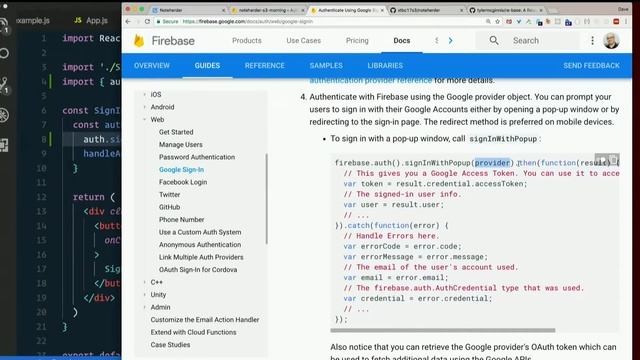Open Customize the Email Action Handler link
Viewport: 640px width, 360px height.
(x=204, y=320)
